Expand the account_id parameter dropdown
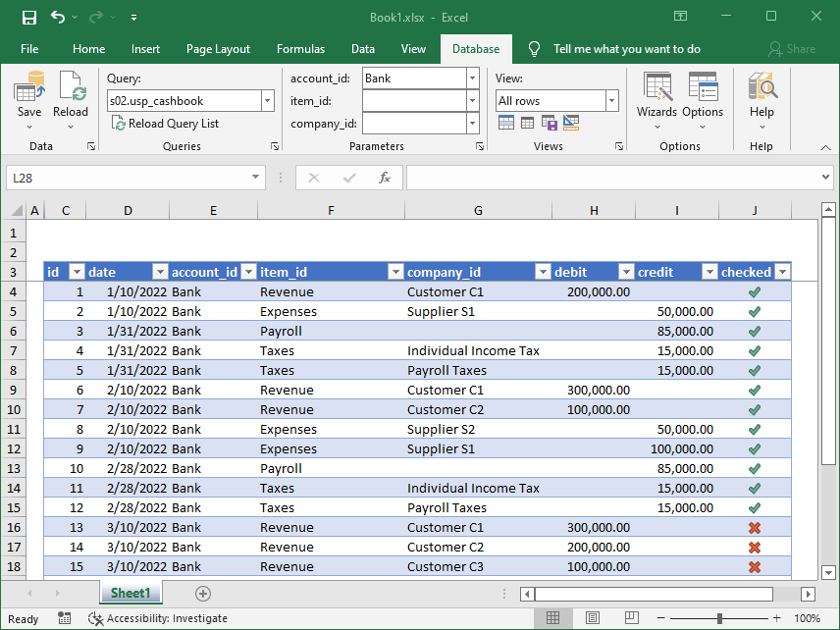Viewport: 840px width, 630px height. click(471, 78)
